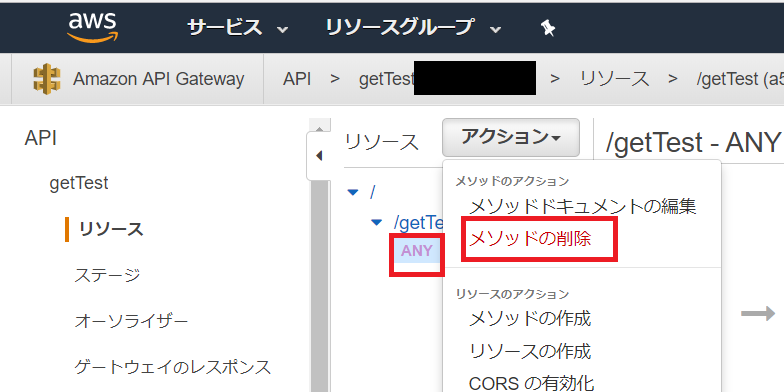This screenshot has height=392, width=784.
Task: Click the リソース panel heading label
Action: pos(382,142)
